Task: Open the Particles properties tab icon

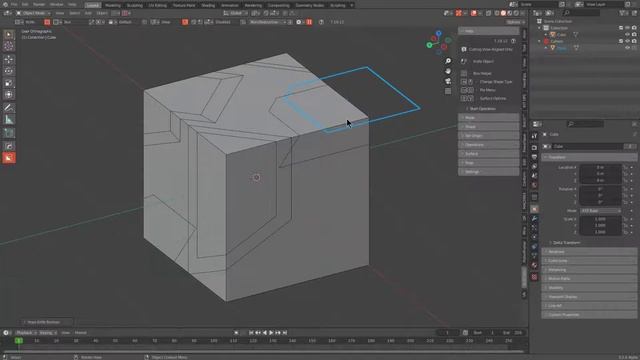Action: 534,228
